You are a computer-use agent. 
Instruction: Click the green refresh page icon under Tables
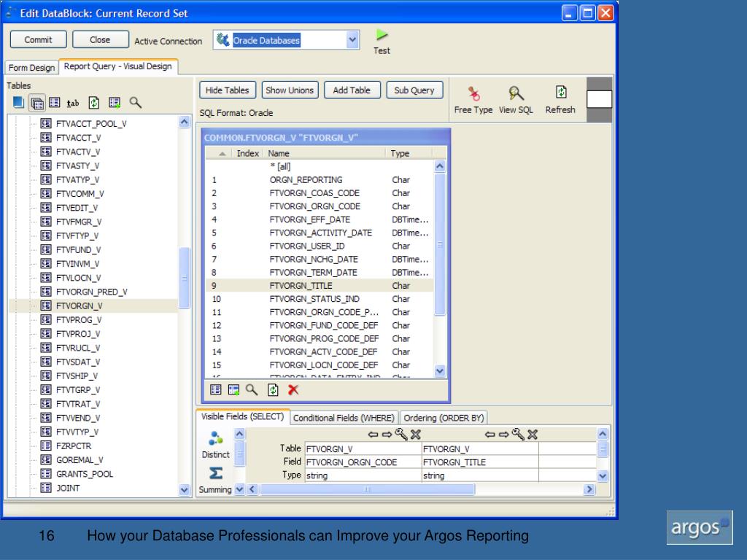94,102
